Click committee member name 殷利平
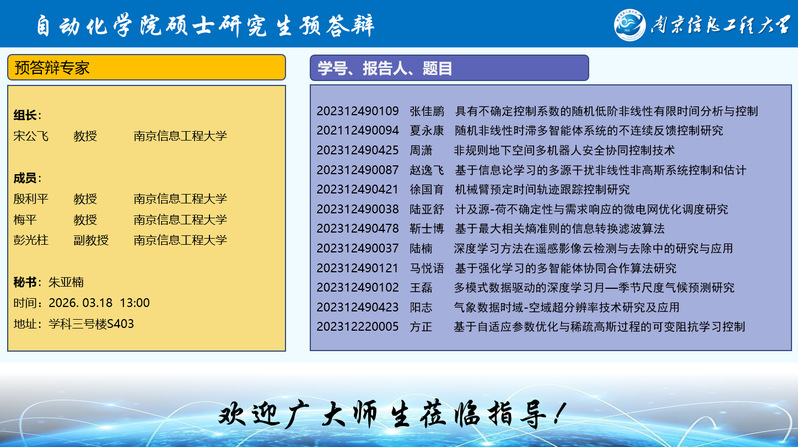The width and height of the screenshot is (798, 447). [31, 199]
